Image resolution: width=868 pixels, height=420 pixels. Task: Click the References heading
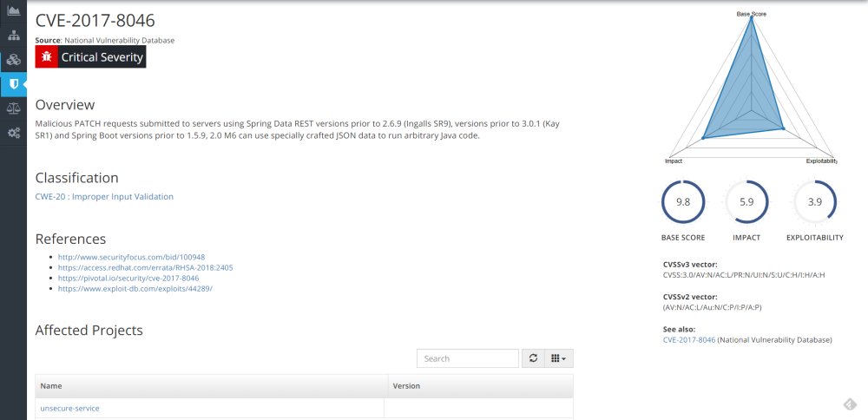pos(71,239)
